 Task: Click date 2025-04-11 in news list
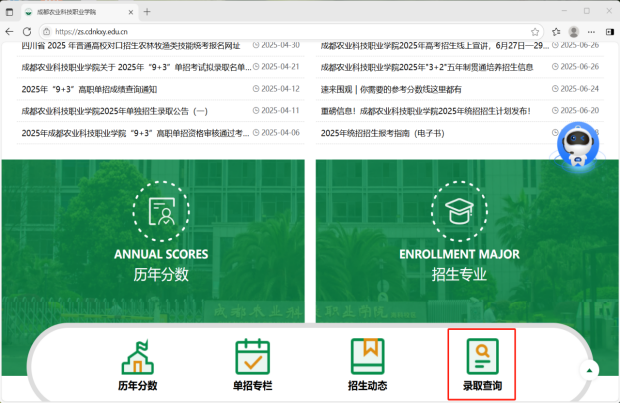tap(280, 111)
